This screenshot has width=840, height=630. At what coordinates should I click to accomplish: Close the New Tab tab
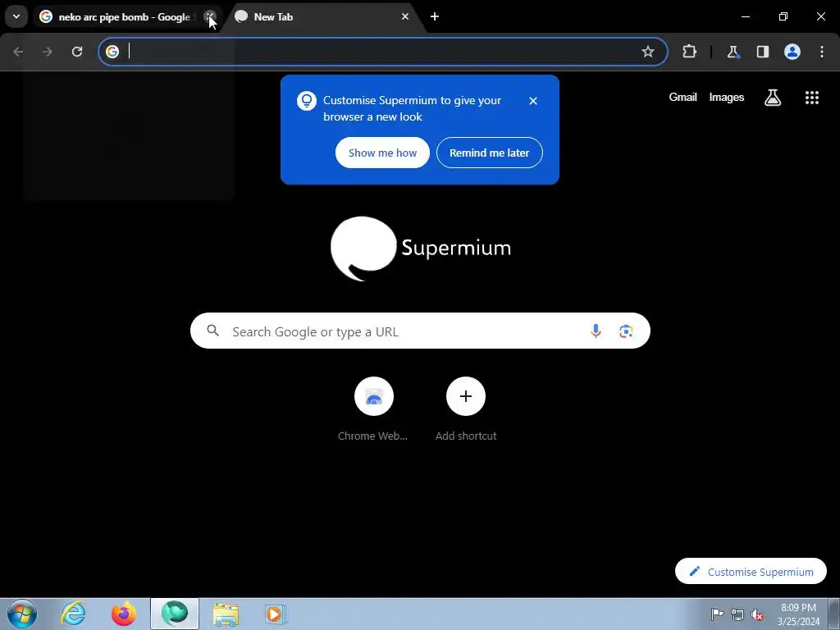click(x=405, y=16)
